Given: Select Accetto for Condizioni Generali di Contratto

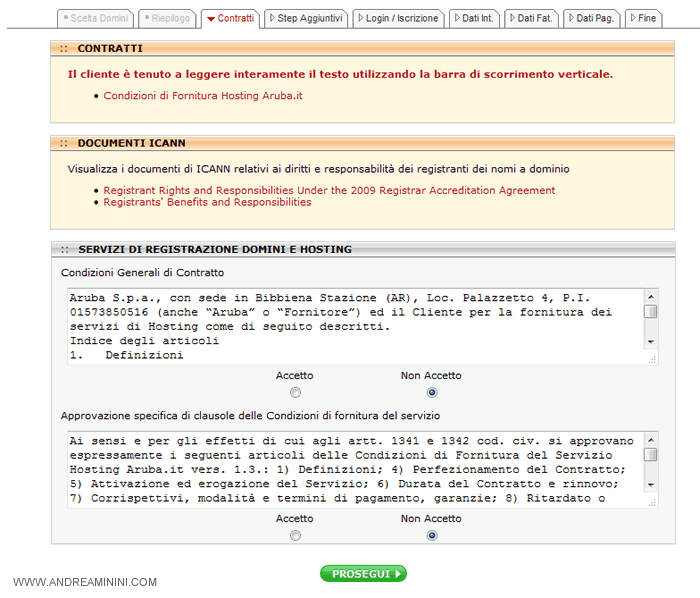Looking at the screenshot, I should 295,393.
